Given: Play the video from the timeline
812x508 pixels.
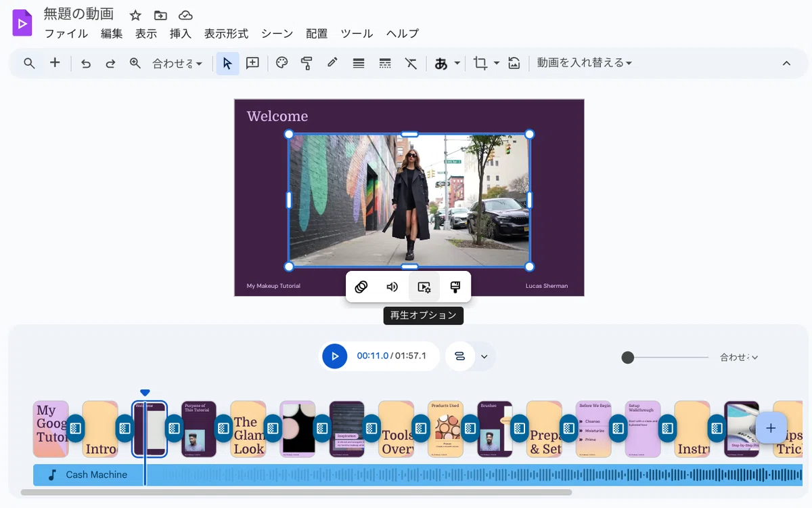Looking at the screenshot, I should [334, 356].
